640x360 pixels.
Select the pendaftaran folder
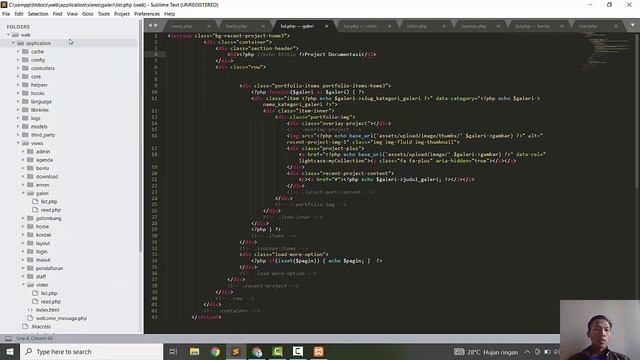(49, 268)
